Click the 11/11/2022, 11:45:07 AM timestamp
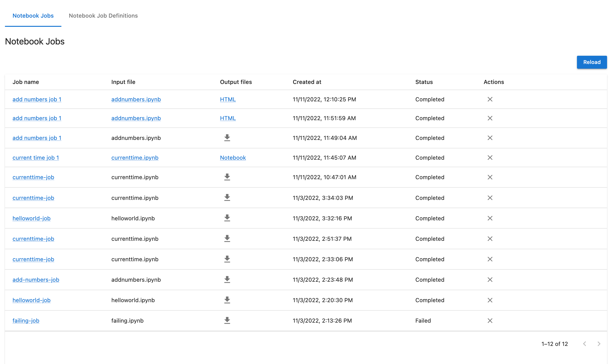 (324, 158)
